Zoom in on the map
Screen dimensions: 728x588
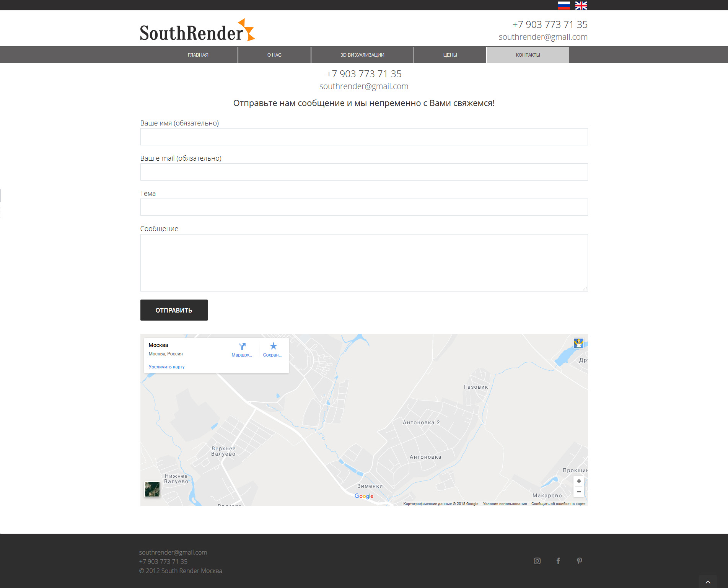coord(579,481)
